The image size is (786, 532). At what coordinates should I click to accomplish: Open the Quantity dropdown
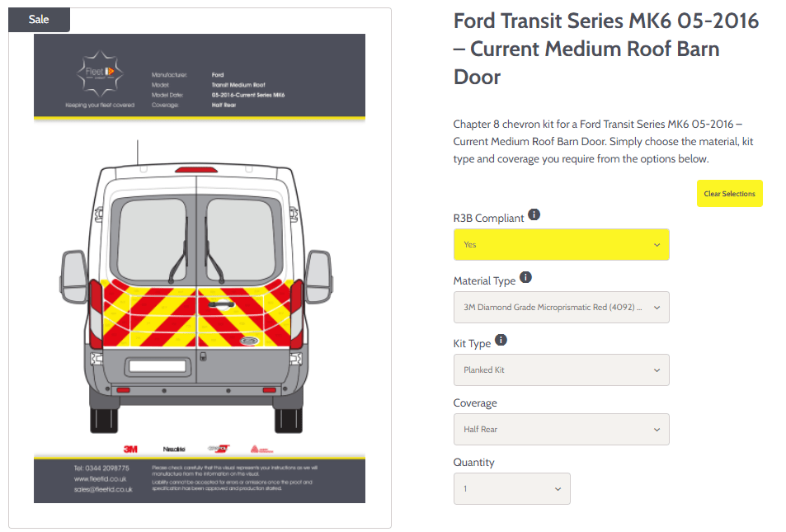(x=512, y=489)
